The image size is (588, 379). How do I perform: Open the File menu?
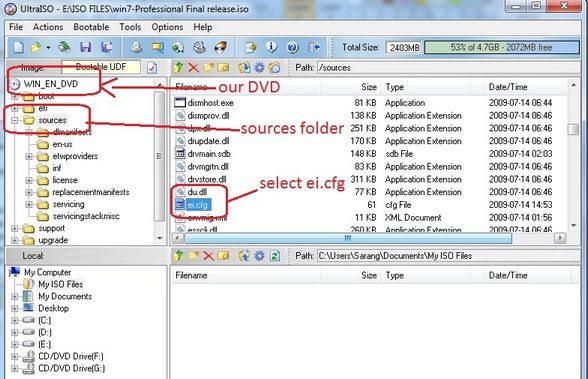(16, 27)
